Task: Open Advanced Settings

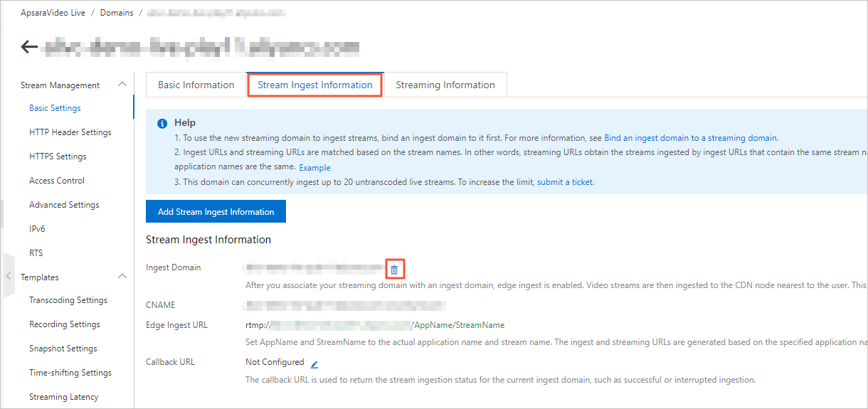Action: point(64,205)
